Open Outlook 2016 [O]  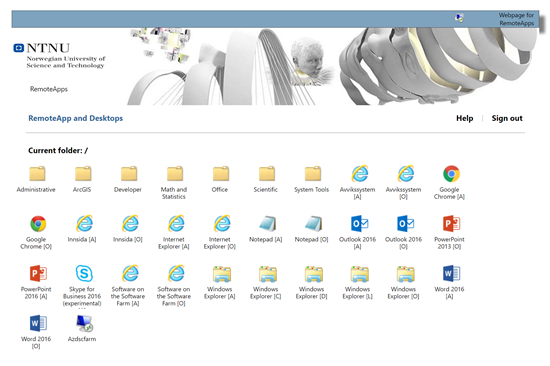pyautogui.click(x=404, y=232)
